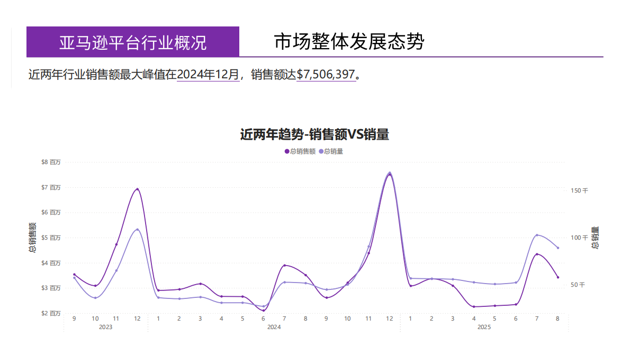Screen dimensions: 630x364
Task: Click the 市场整体发展态势 heading
Action: pos(349,42)
